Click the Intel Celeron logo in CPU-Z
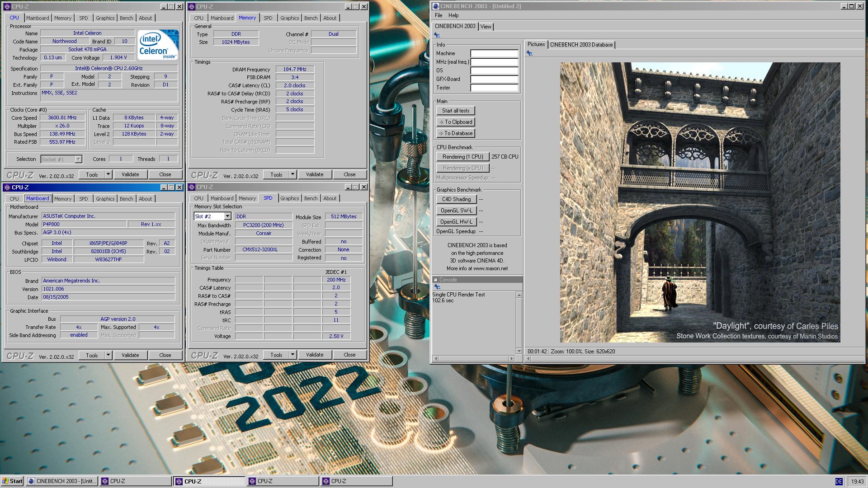 [x=158, y=45]
